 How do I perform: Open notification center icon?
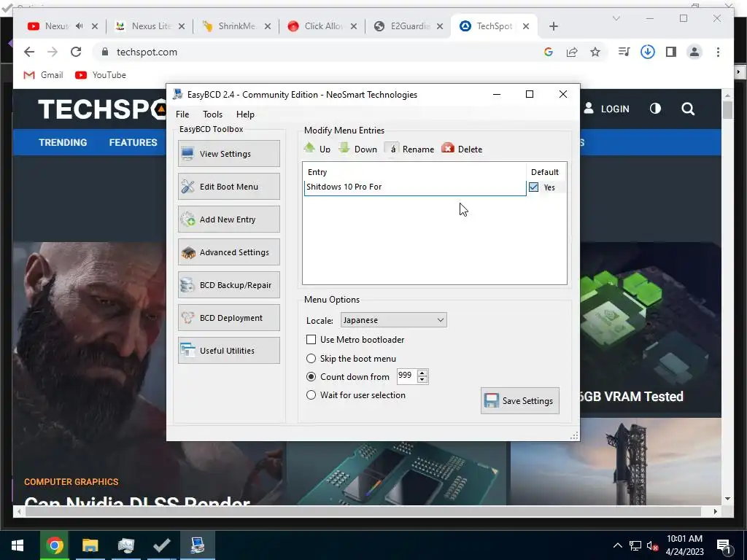724,546
